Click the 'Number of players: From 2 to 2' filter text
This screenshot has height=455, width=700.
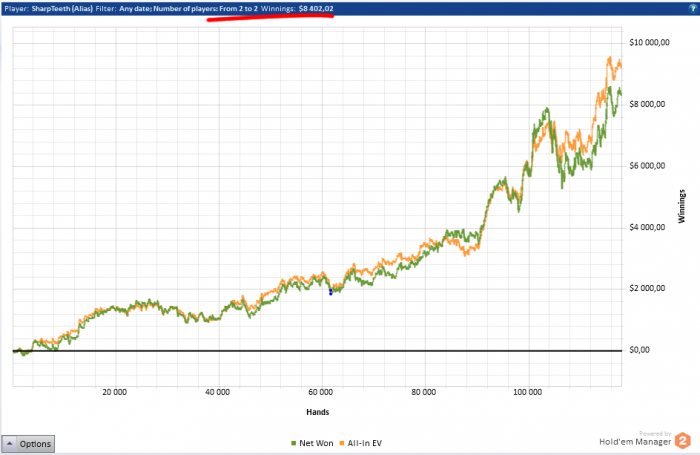[205, 8]
